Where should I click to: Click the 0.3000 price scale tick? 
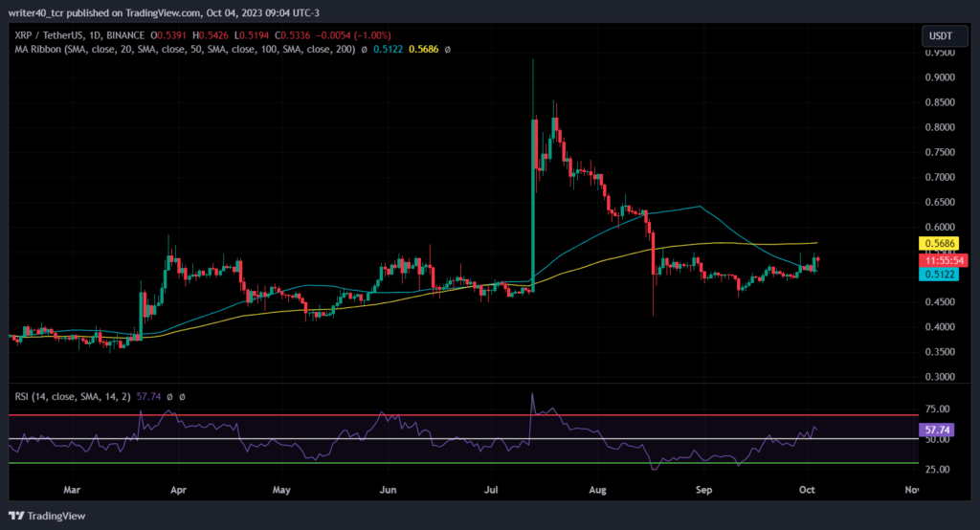[940, 377]
